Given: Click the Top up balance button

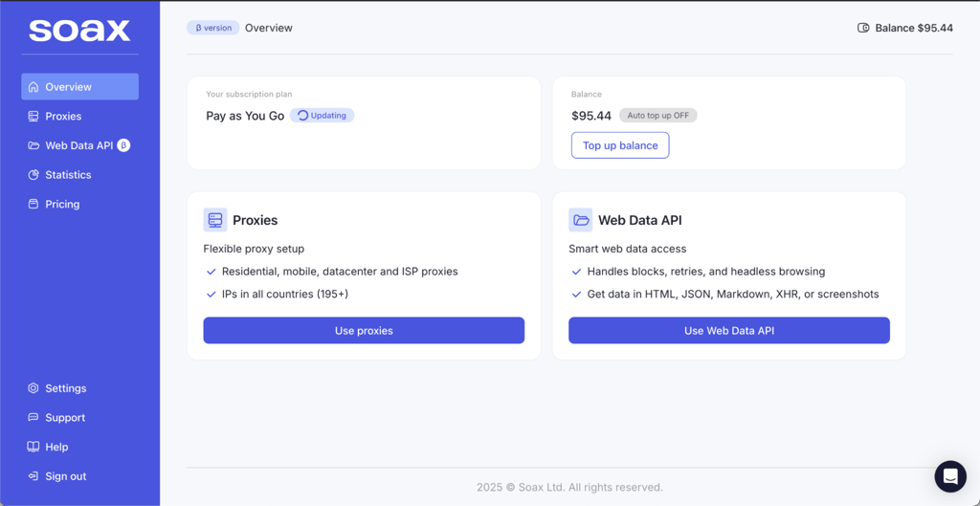Looking at the screenshot, I should pos(620,145).
